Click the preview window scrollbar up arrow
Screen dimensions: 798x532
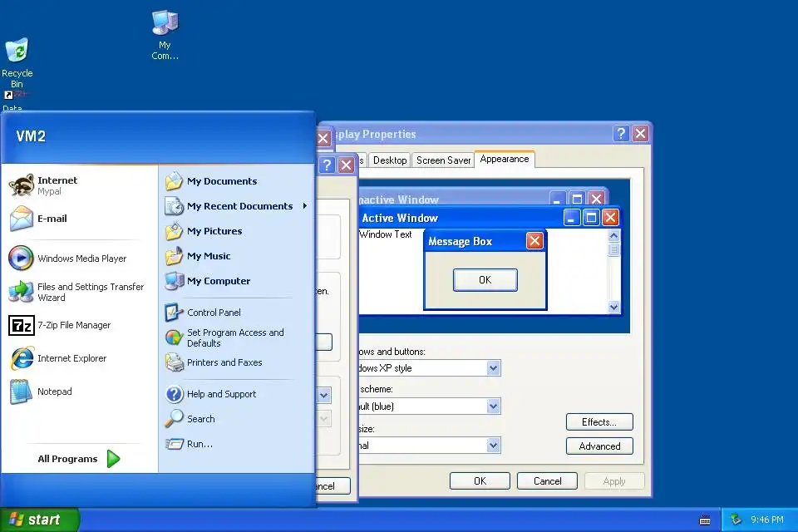point(613,236)
